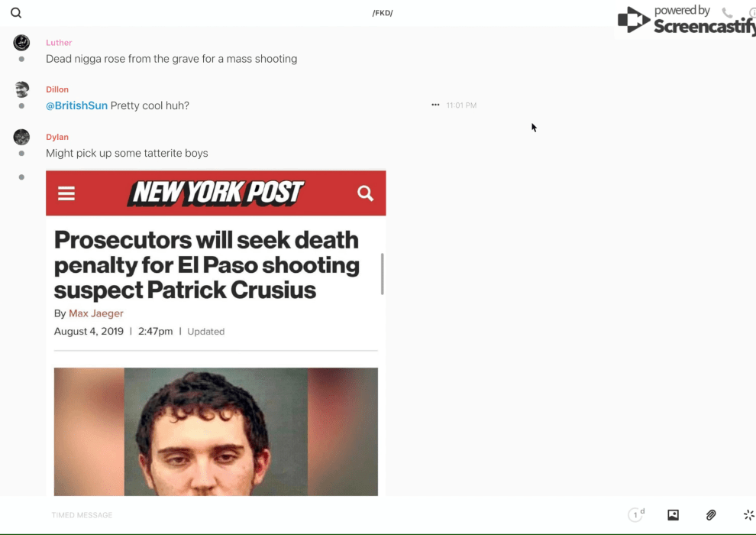
Task: Open the three-dot menu on Dillon's message
Action: click(435, 105)
